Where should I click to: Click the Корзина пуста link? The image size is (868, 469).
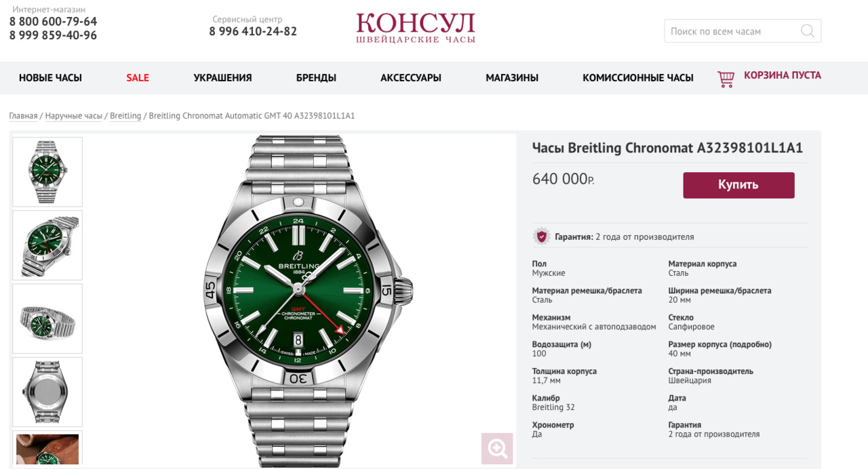(783, 75)
